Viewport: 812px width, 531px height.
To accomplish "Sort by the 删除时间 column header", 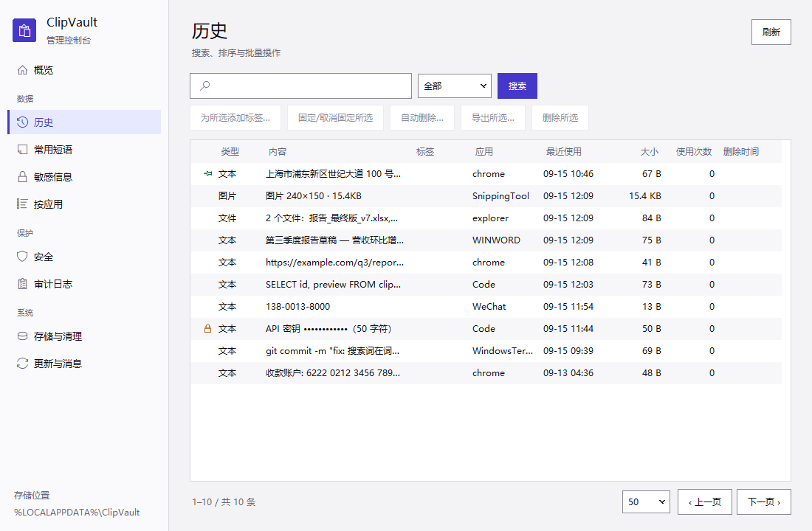I will [x=741, y=152].
